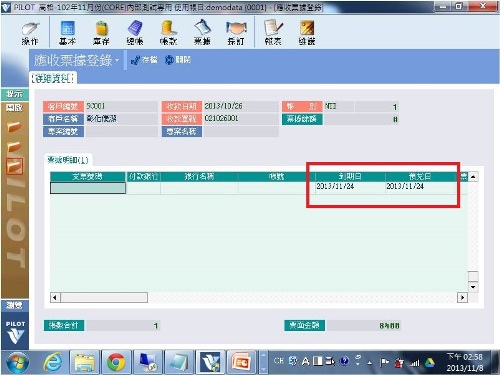Image resolution: width=500 pixels, height=375 pixels.
Task: Click the 收款單號 field showing 021026001
Action: tap(241, 119)
